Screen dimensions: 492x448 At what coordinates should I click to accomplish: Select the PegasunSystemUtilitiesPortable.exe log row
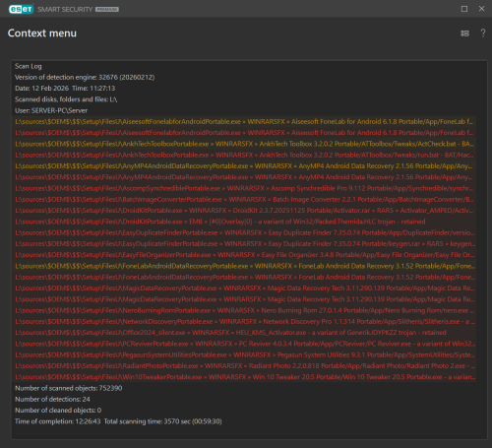(x=244, y=354)
